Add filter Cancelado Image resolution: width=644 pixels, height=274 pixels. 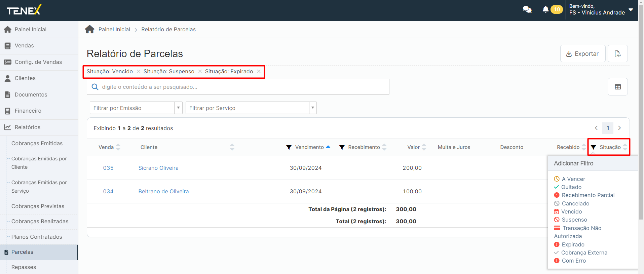point(572,203)
